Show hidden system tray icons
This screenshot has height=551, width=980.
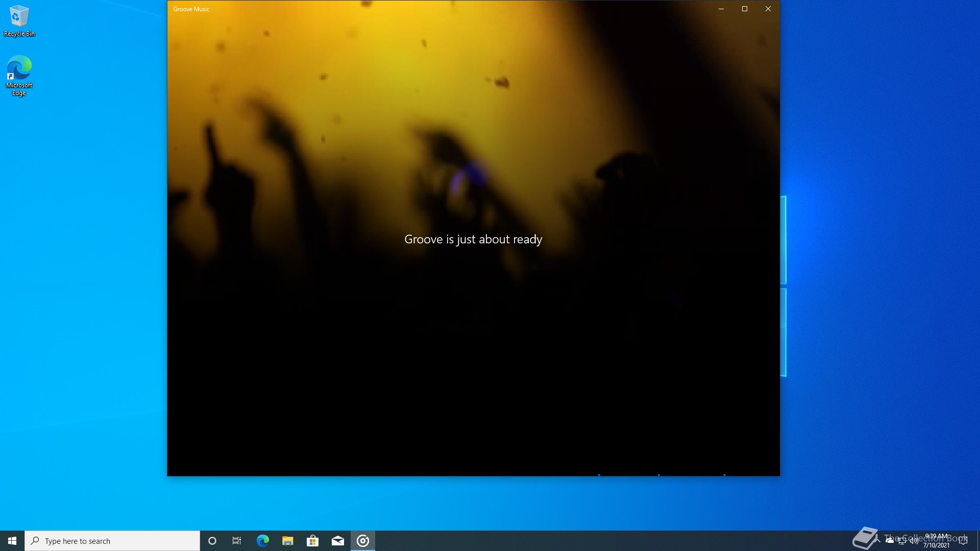(877, 540)
